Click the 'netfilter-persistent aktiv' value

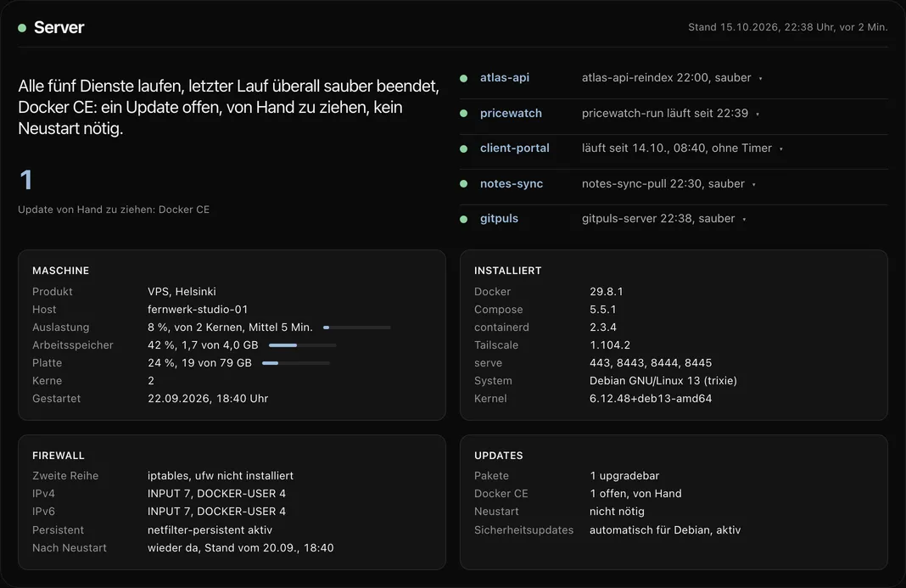tap(210, 529)
